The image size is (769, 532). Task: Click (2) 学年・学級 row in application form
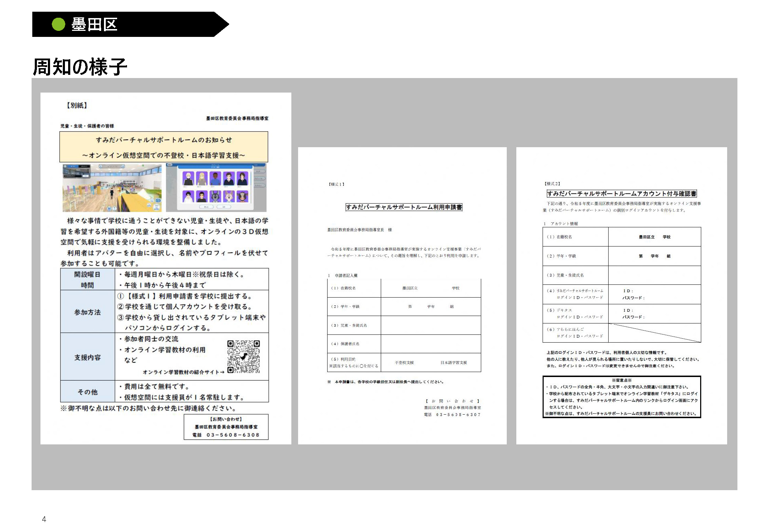(404, 306)
